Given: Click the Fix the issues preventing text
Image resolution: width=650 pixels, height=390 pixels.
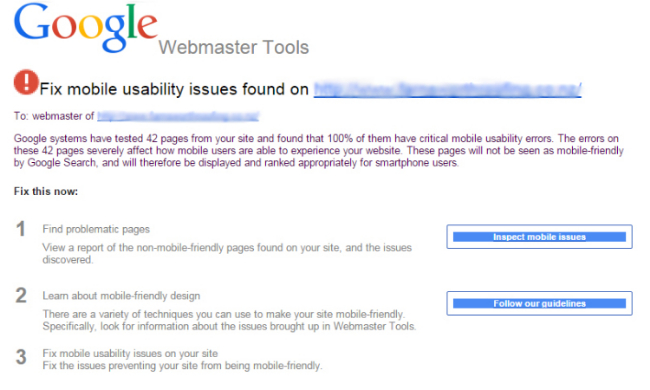Looking at the screenshot, I should (182, 366).
